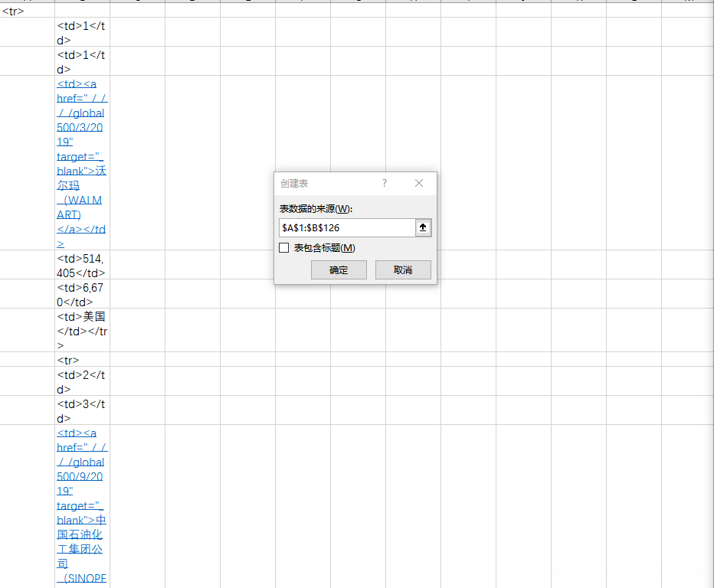Confirm with the 确定 button

pos(339,269)
